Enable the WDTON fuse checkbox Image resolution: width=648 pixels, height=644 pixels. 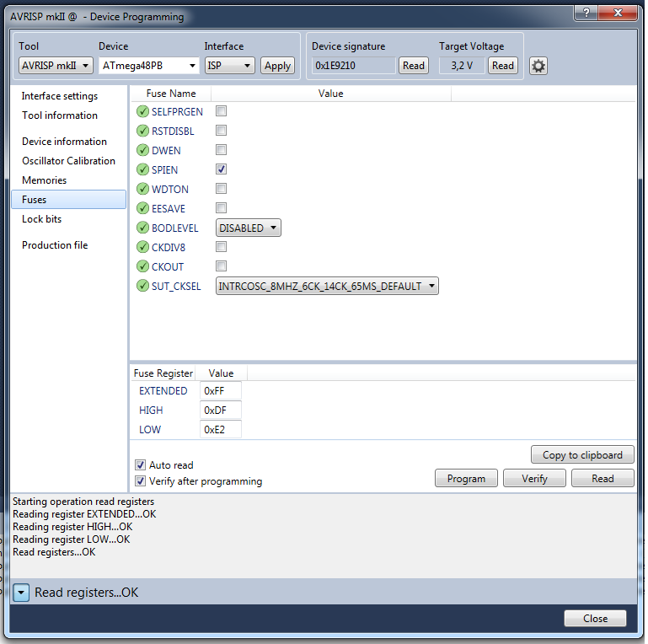tap(221, 189)
